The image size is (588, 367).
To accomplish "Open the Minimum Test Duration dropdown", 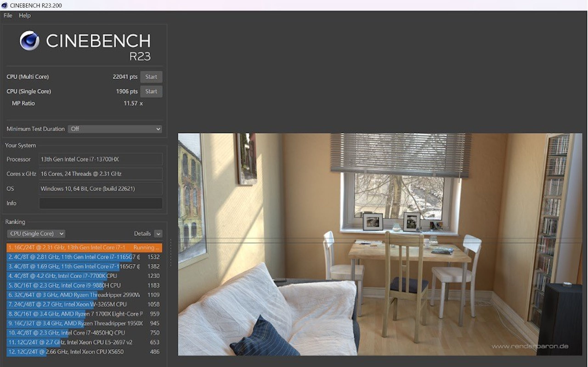I will (x=115, y=129).
